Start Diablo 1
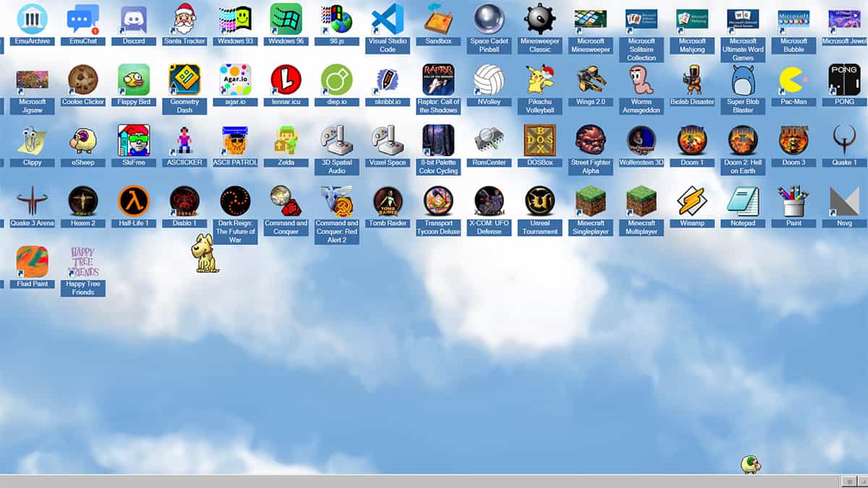This screenshot has height=488, width=868. [184, 202]
